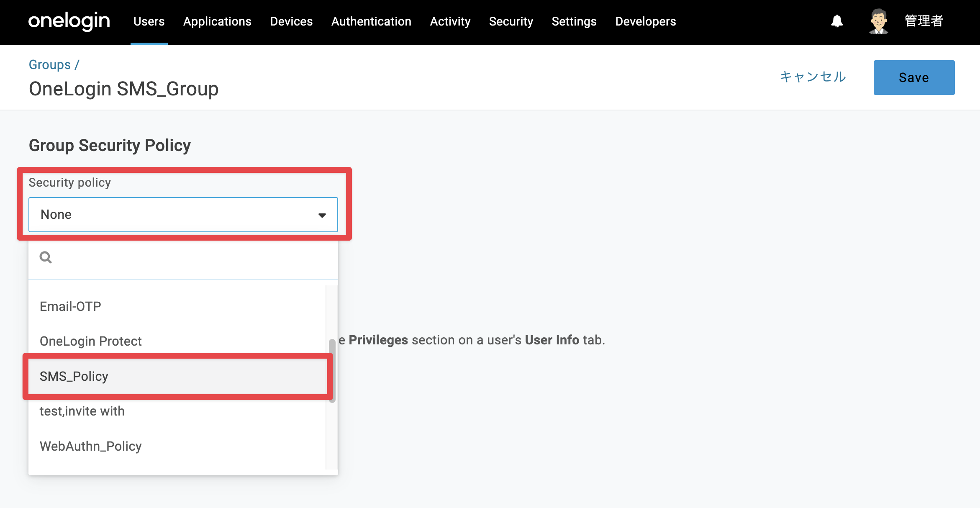This screenshot has width=980, height=508.
Task: Choose SMS_Policy from the list
Action: coord(177,376)
